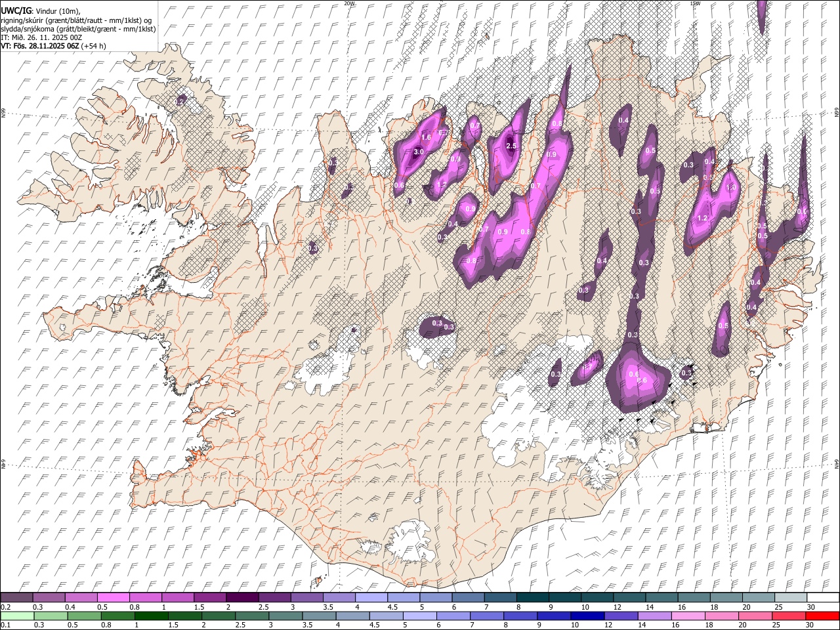840x630 pixels.
Task: Click the '0.2' label under the snow scale
Action: (6, 607)
